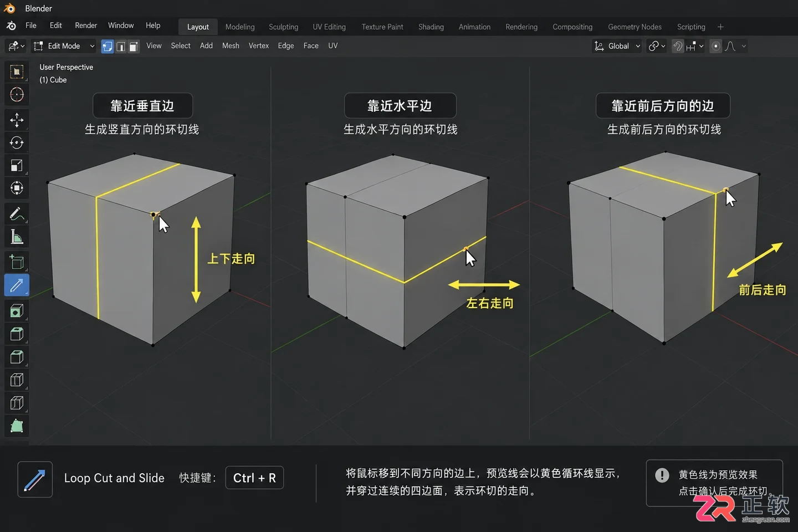Viewport: 798px width, 532px height.
Task: Select the Offset Edge Loop Cut tool
Action: [x=17, y=403]
